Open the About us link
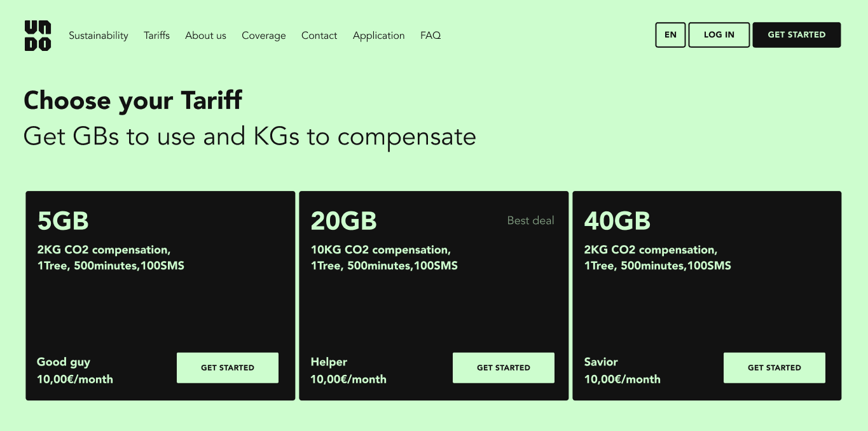Screen dimensions: 868x431 (205, 36)
